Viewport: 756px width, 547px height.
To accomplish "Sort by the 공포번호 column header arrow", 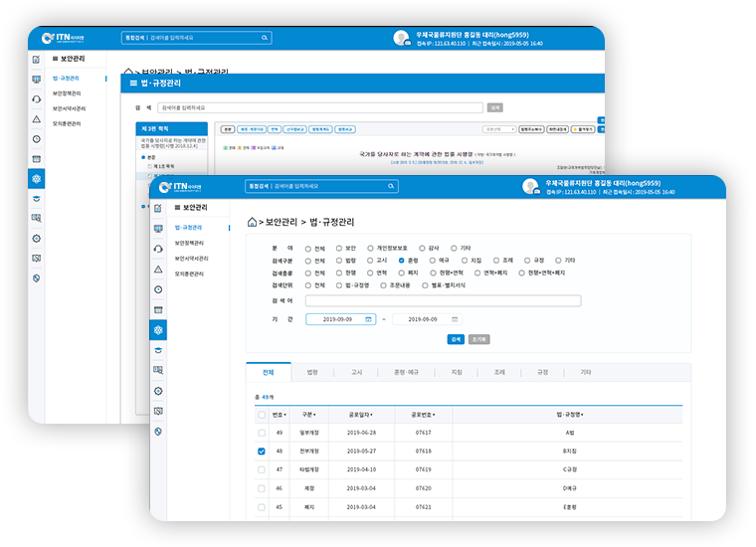I will click(434, 415).
